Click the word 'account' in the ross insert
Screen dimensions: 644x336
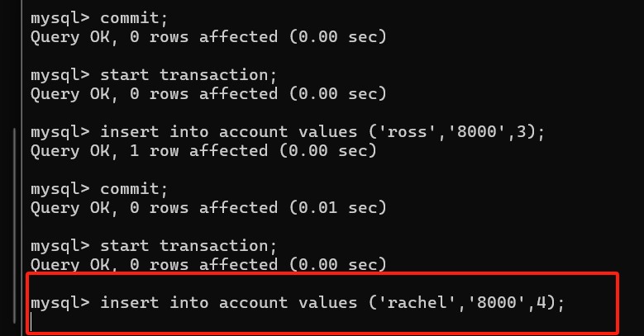click(253, 132)
